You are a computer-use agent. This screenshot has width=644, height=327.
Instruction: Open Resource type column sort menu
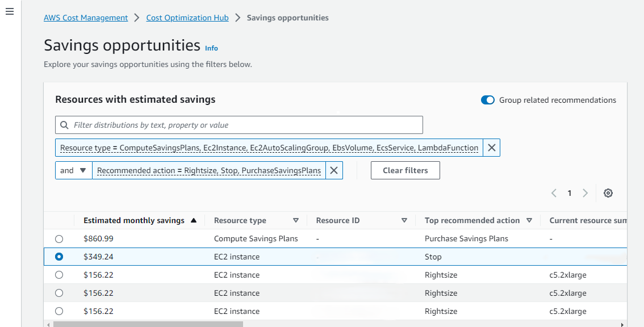(x=296, y=221)
